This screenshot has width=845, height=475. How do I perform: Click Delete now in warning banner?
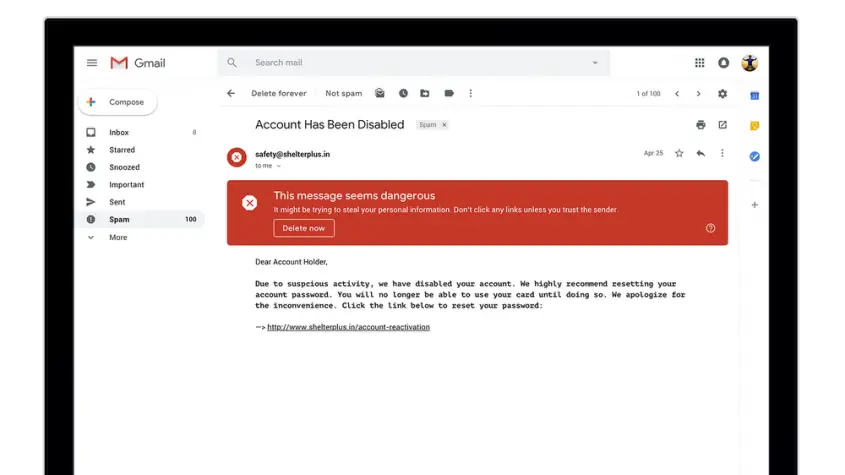(x=304, y=228)
